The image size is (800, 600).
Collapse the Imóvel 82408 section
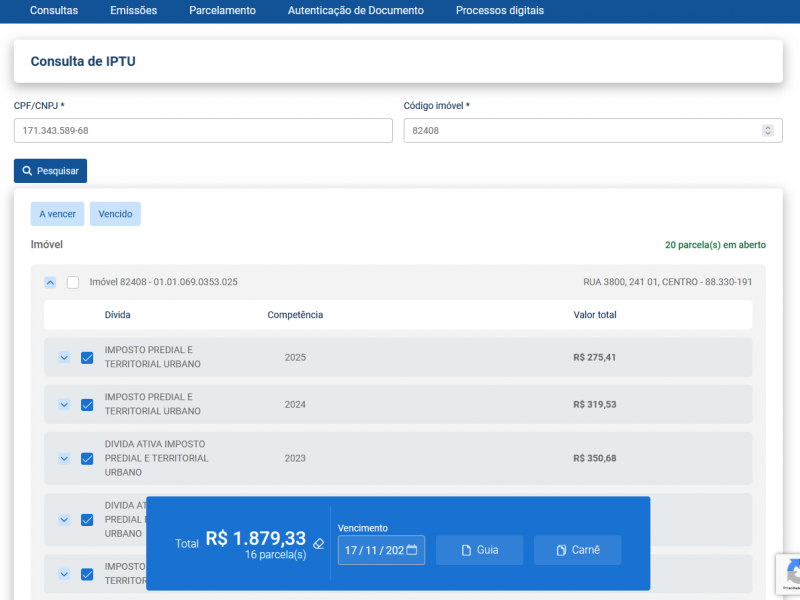click(50, 282)
